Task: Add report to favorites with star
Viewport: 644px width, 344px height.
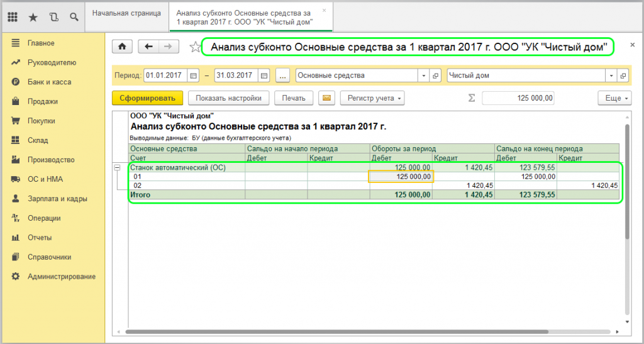Action: pyautogui.click(x=195, y=47)
